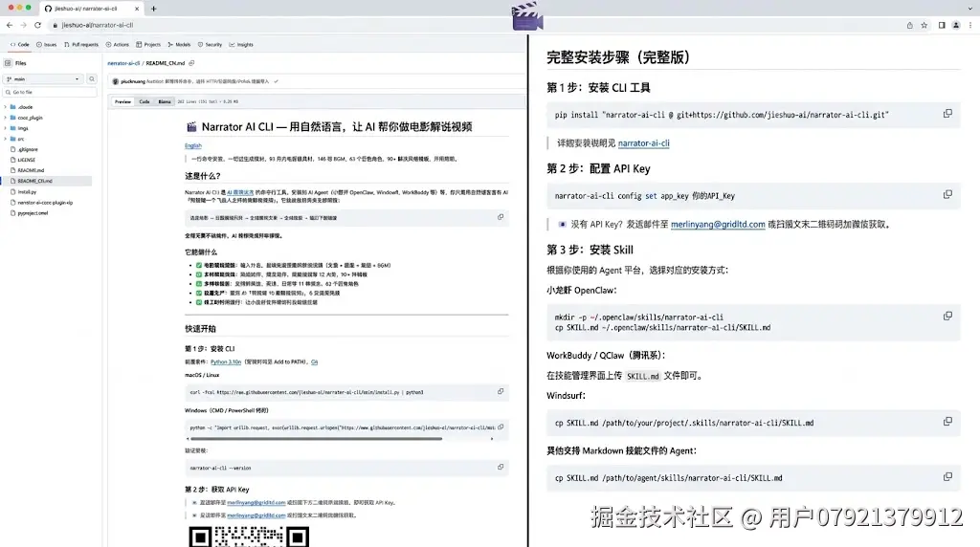980x547 pixels.
Task: Open the narrator-ai-cocc-plugin zip file
Action: point(45,203)
